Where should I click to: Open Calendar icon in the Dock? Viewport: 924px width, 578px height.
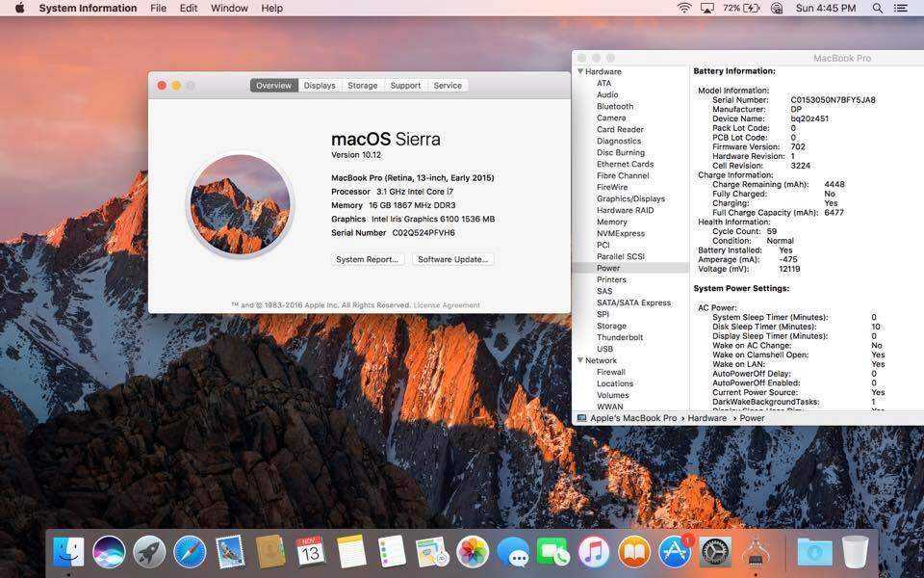pyautogui.click(x=311, y=553)
